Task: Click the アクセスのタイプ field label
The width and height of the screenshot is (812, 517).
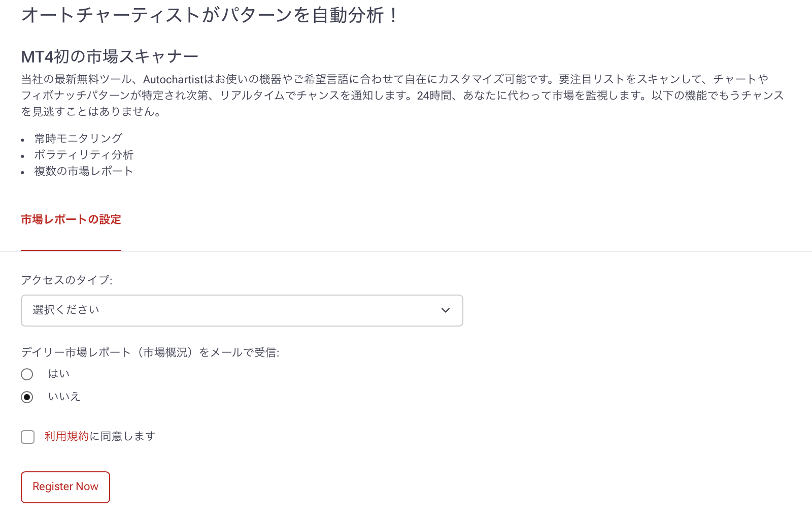Action: [x=66, y=280]
